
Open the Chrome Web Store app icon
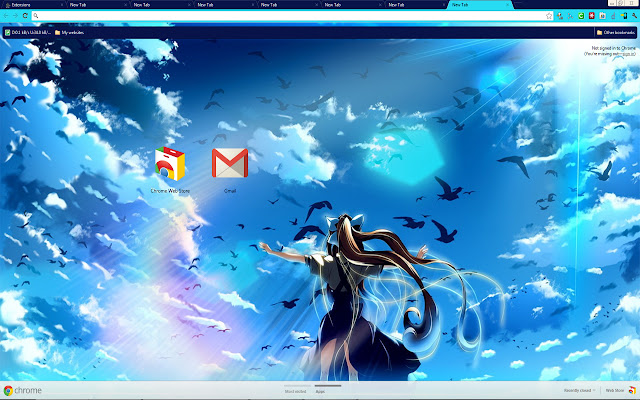[170, 164]
